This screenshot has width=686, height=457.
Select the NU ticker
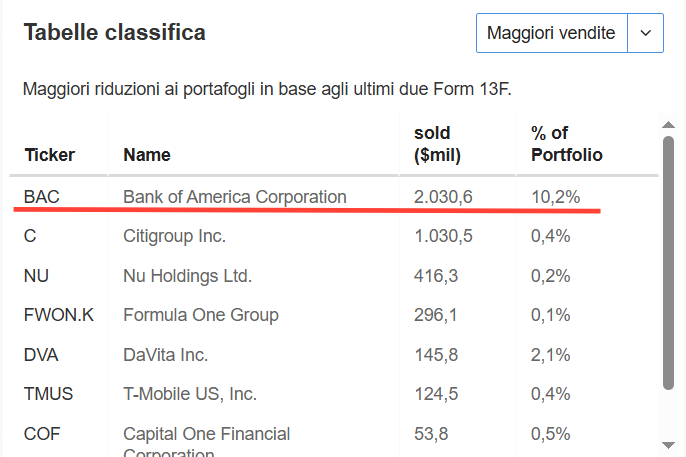[36, 276]
